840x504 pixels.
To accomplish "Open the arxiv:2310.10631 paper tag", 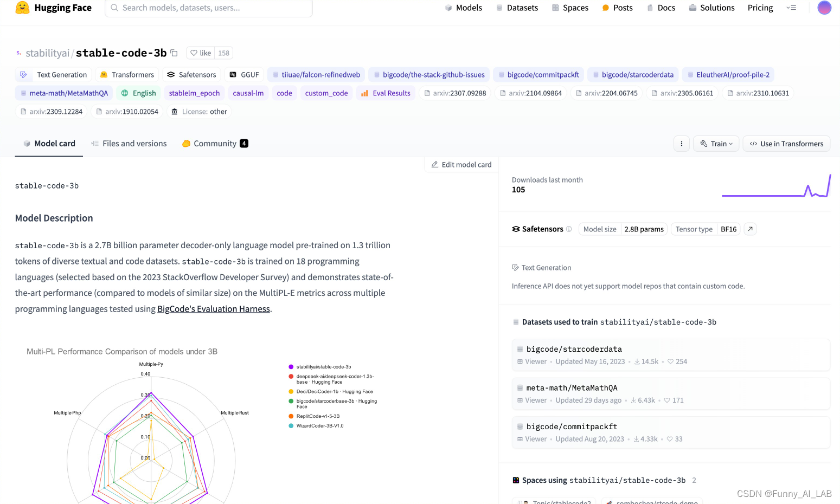I will pyautogui.click(x=758, y=93).
